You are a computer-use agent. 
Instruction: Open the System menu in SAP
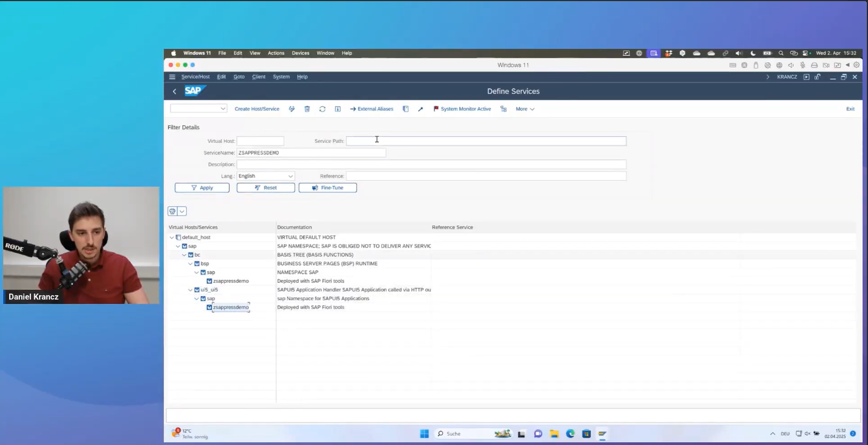pyautogui.click(x=281, y=77)
